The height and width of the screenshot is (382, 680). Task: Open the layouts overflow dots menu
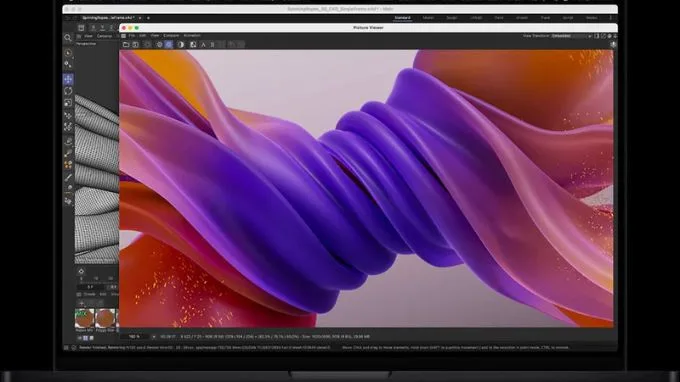611,18
